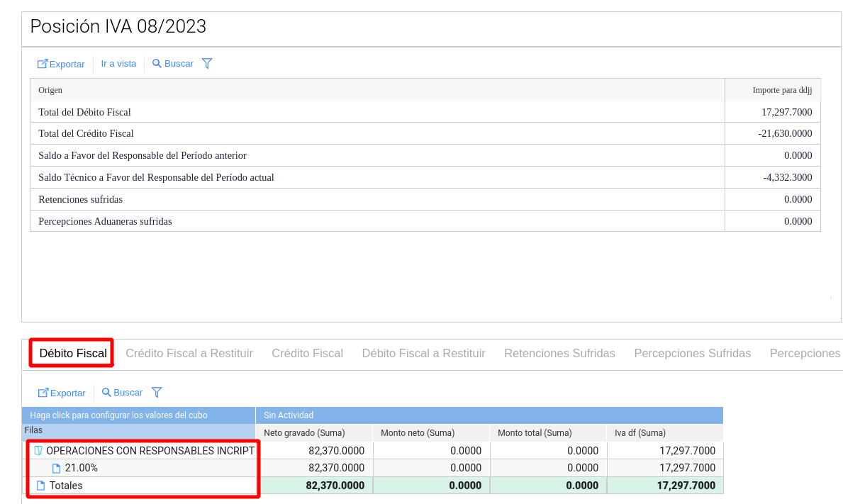The width and height of the screenshot is (843, 504).
Task: Switch to the Crédito Fiscal tab
Action: [307, 353]
